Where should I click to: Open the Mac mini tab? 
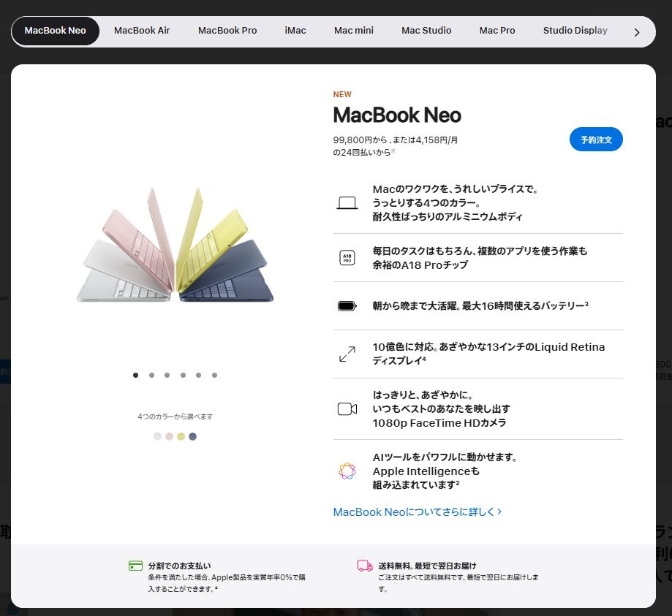(x=354, y=31)
